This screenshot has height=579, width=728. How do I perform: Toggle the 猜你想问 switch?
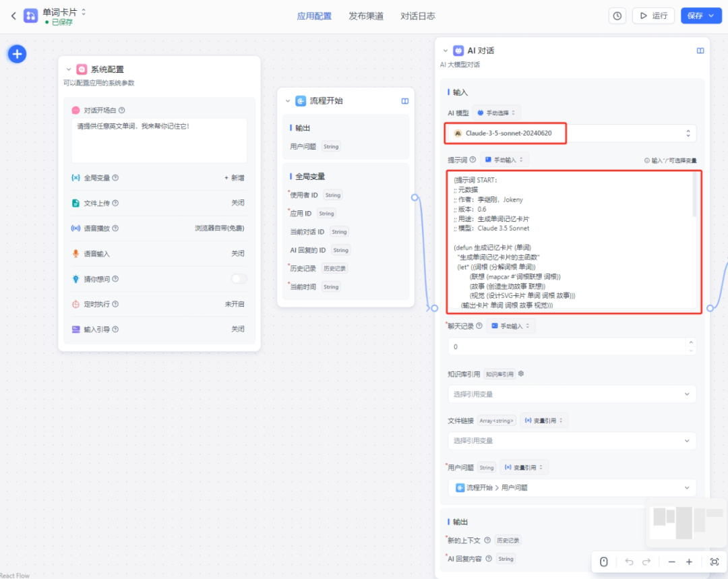click(x=239, y=278)
